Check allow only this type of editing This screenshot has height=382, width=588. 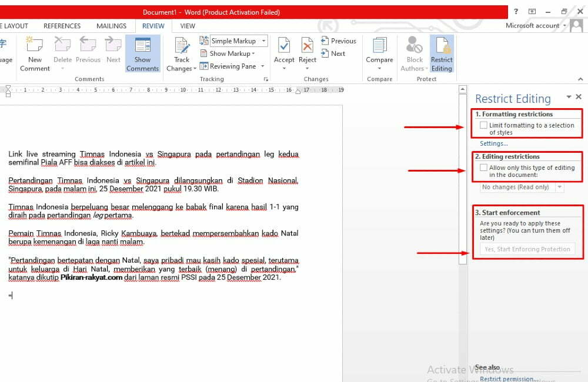pyautogui.click(x=483, y=167)
